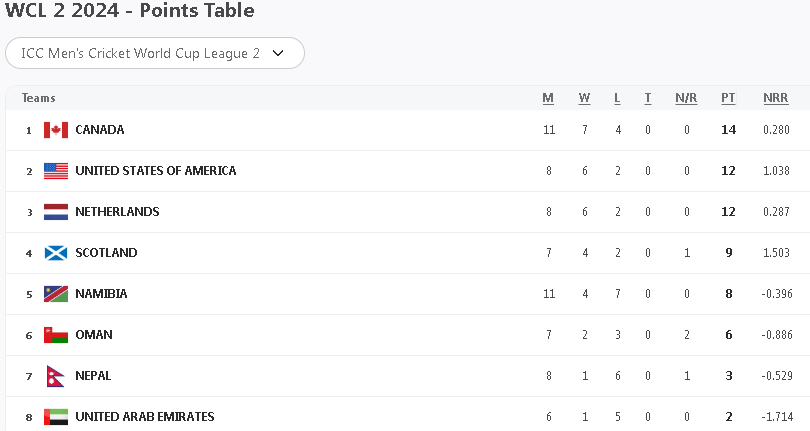Sort by PT points column header

tap(728, 98)
